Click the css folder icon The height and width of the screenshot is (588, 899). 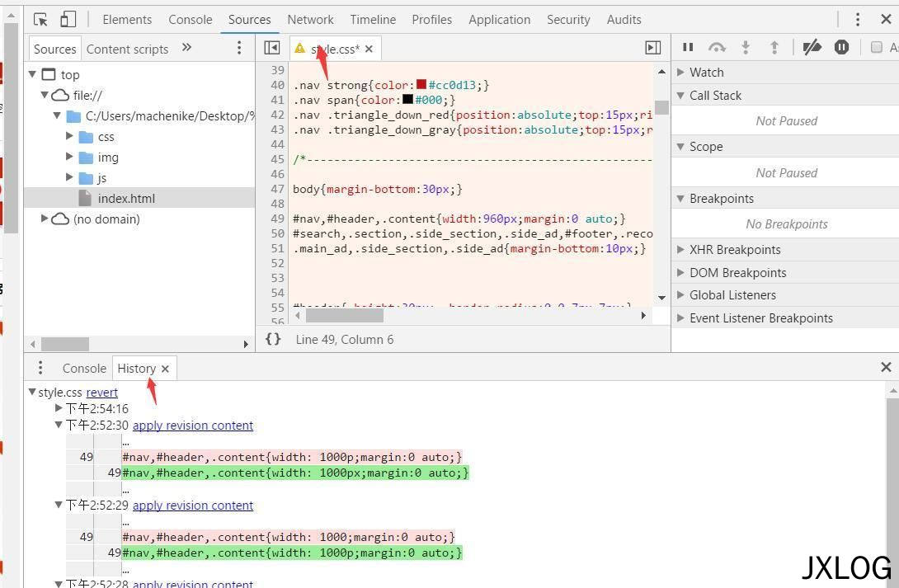[86, 137]
